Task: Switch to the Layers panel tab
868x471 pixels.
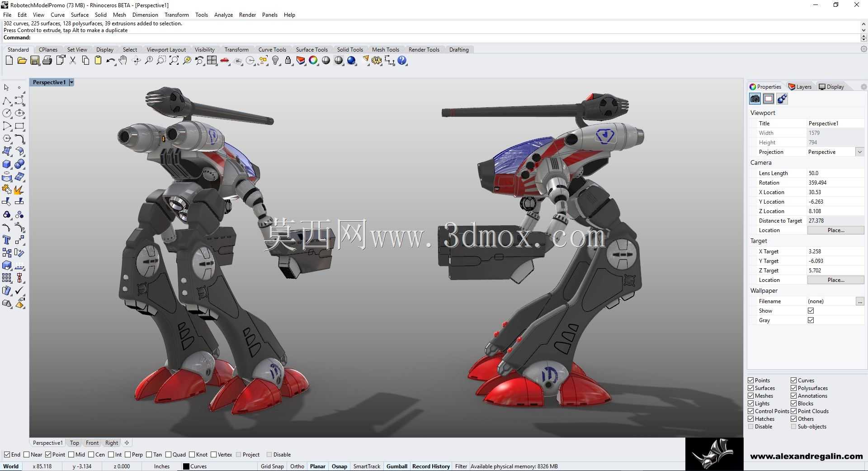Action: click(800, 86)
